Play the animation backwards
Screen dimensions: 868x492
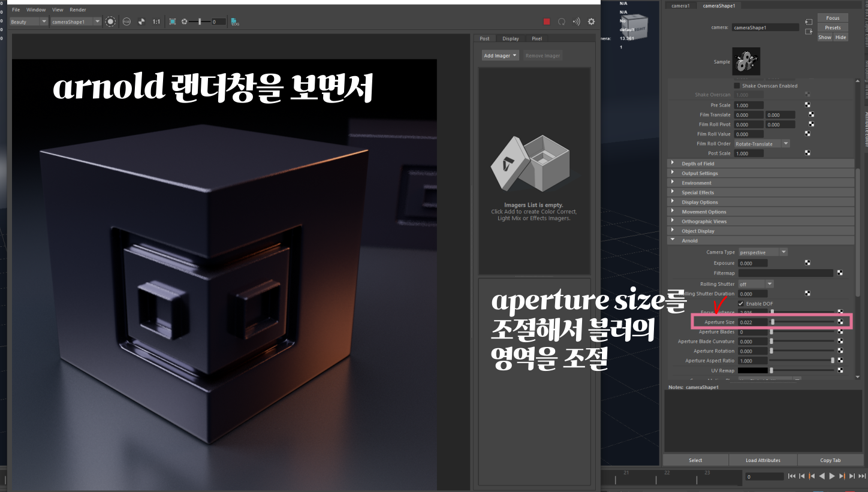[822, 476]
